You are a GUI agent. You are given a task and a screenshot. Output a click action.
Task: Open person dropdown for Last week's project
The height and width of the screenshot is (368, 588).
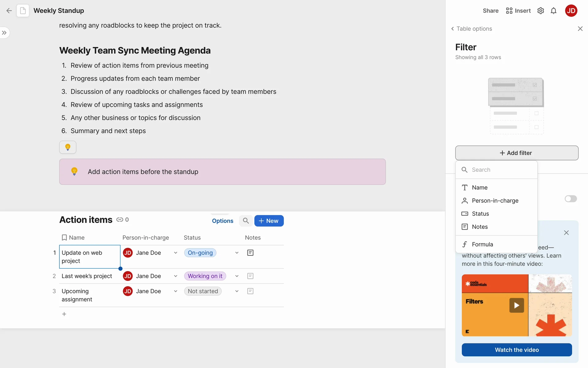click(175, 276)
